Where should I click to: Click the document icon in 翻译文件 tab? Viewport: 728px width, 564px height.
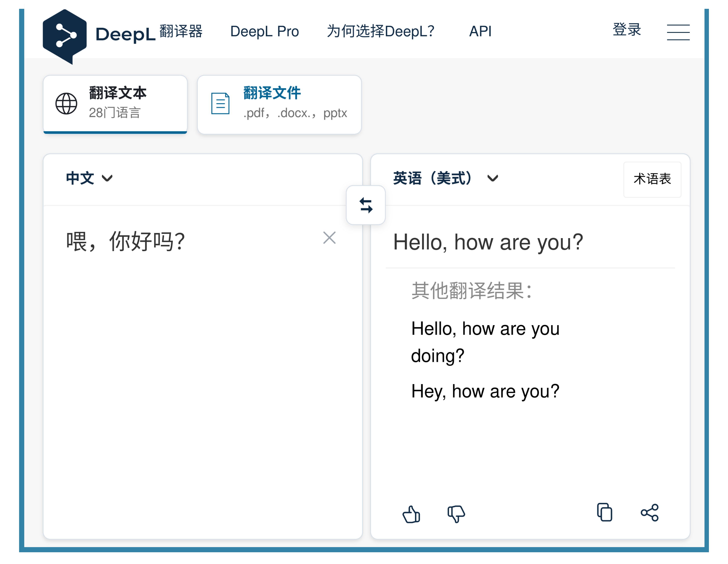[x=220, y=104]
